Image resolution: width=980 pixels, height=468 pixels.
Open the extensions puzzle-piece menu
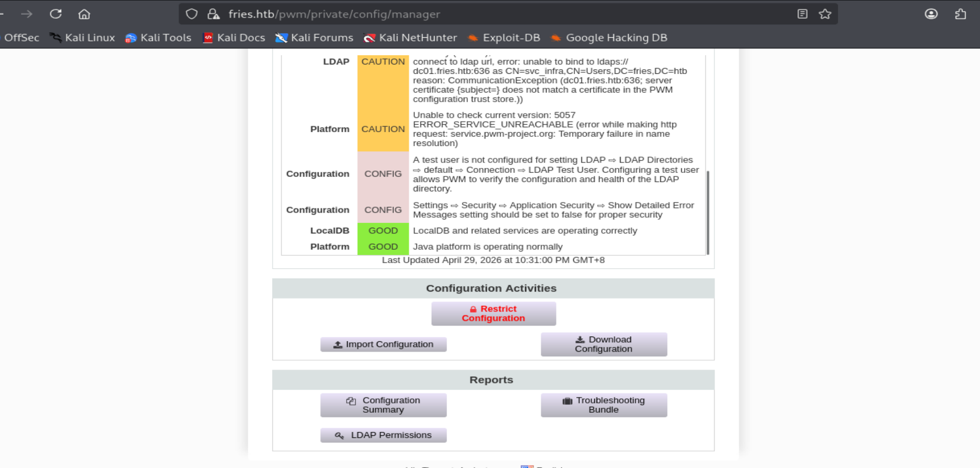[x=961, y=14]
